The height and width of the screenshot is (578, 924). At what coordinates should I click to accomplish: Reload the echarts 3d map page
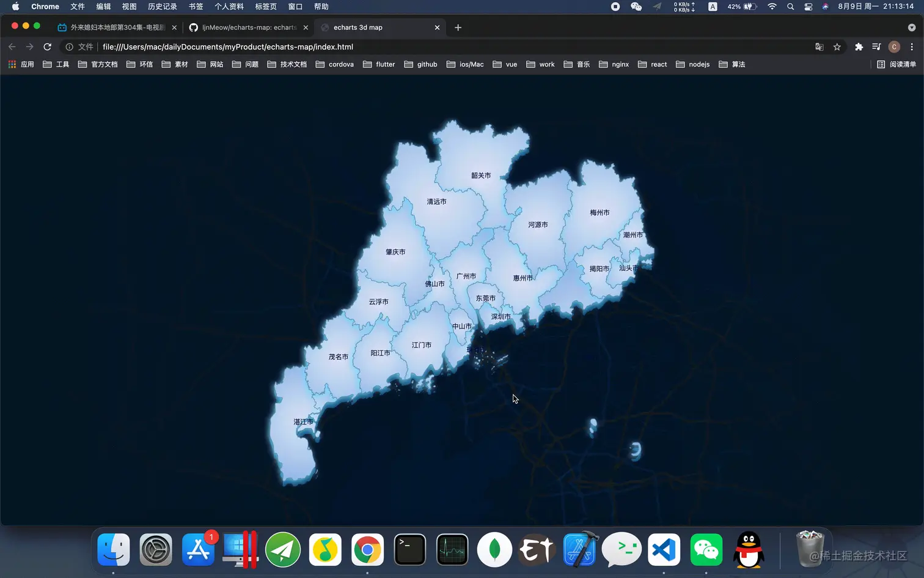click(x=47, y=46)
